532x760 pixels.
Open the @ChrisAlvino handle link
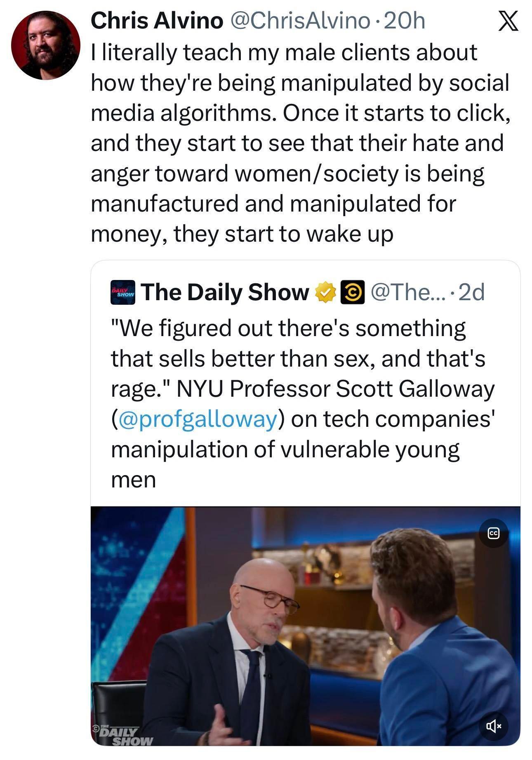tap(300, 21)
